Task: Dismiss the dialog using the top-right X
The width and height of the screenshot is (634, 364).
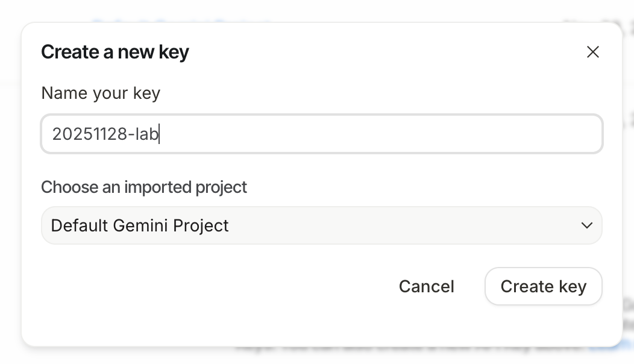Action: pyautogui.click(x=593, y=52)
